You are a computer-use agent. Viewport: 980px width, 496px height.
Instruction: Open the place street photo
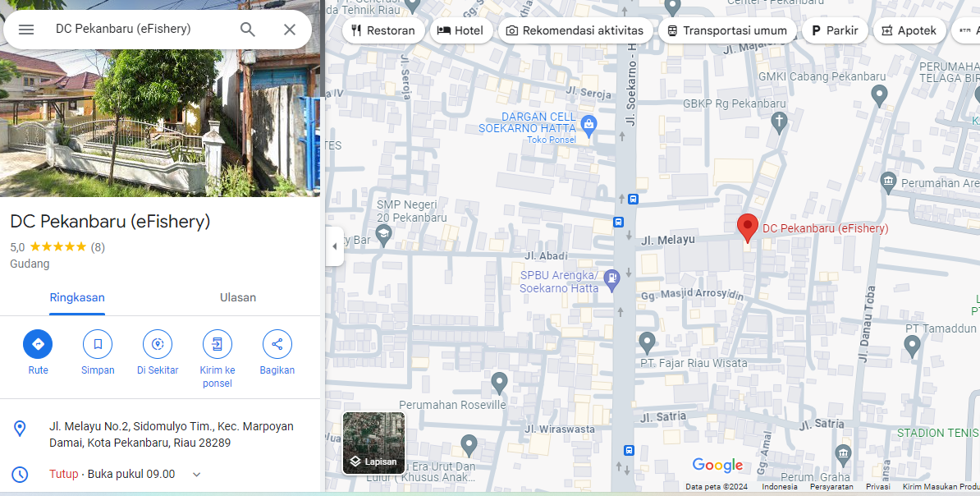pyautogui.click(x=160, y=123)
